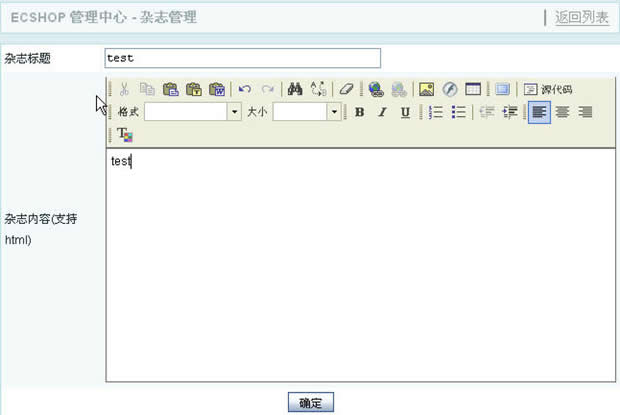Toggle Underline formatting

coord(405,112)
